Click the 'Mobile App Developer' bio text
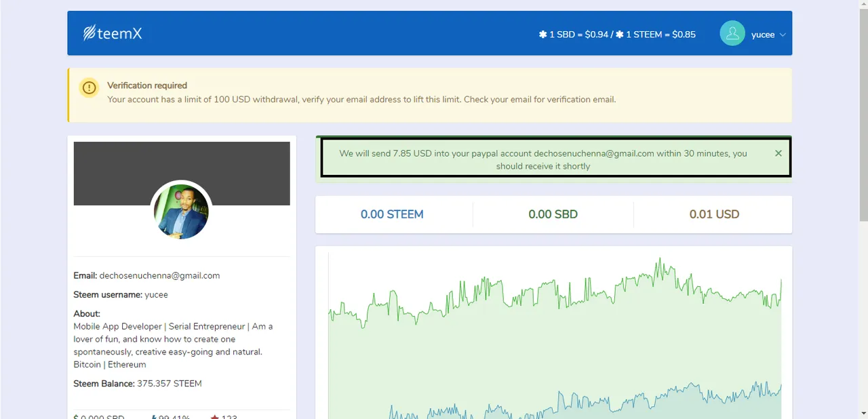 (x=173, y=345)
